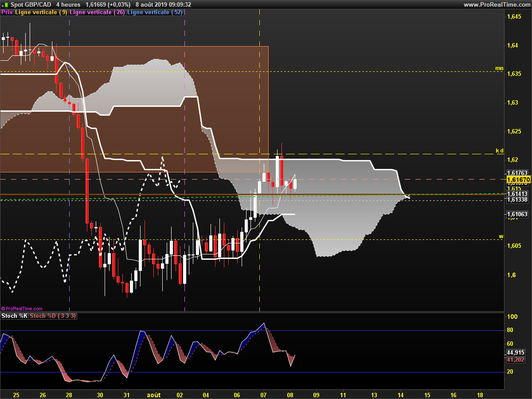
Task: Click the chart timestamp '8 août 2019 09:09:32'
Action: pyautogui.click(x=164, y=4)
